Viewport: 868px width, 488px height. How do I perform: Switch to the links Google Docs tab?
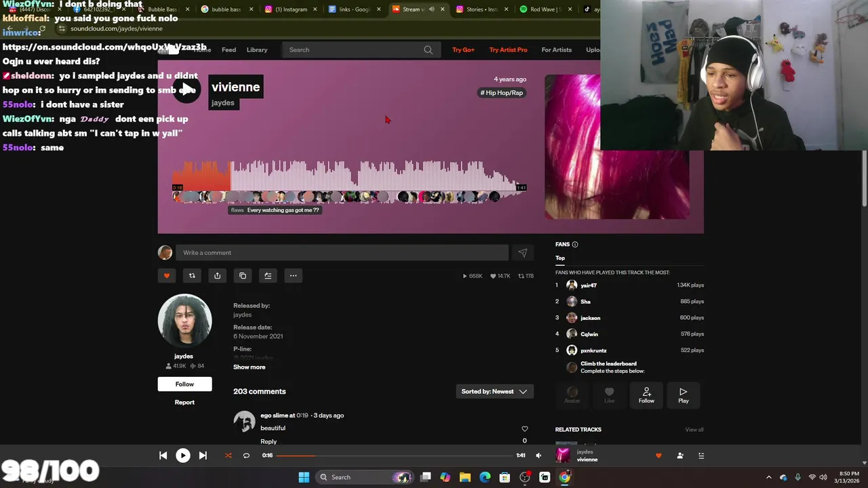point(354,9)
